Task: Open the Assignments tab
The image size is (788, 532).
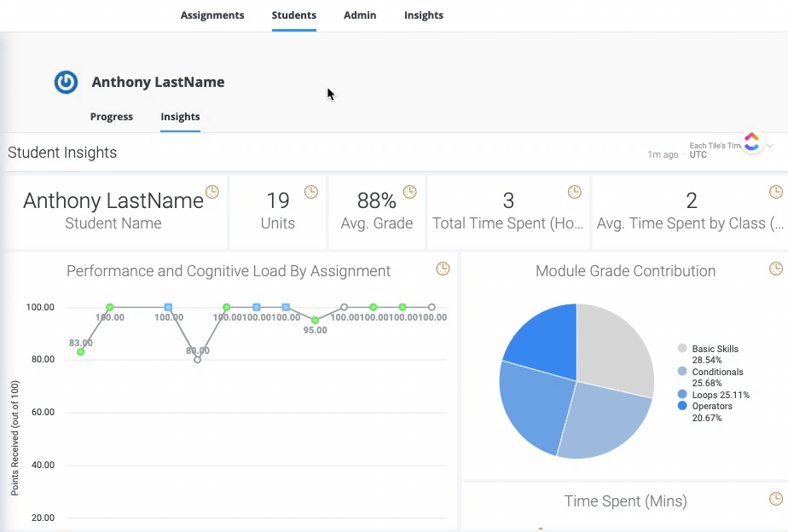Action: [x=211, y=15]
